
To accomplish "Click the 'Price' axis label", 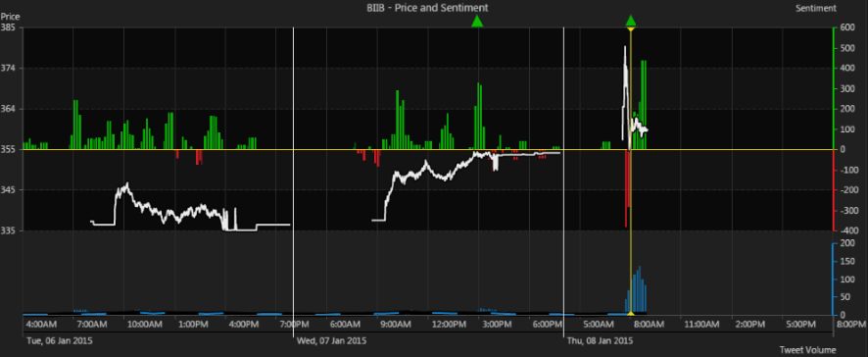I will tap(10, 17).
